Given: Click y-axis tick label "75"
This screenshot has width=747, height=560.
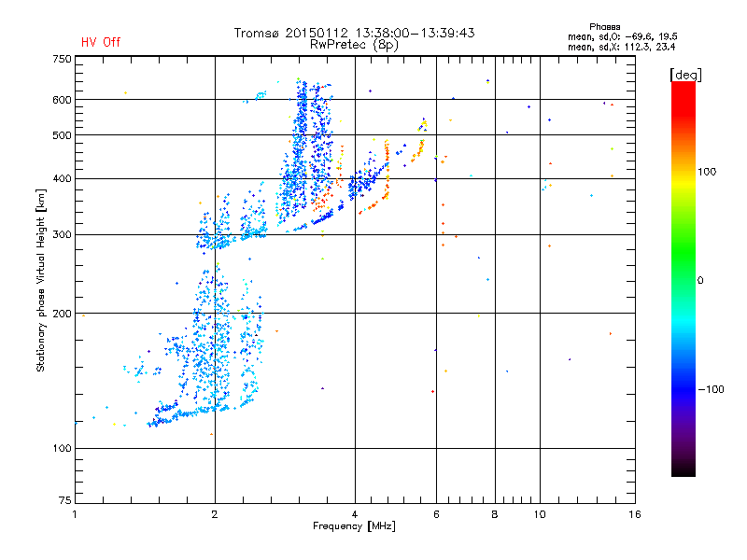Looking at the screenshot, I should click(65, 500).
